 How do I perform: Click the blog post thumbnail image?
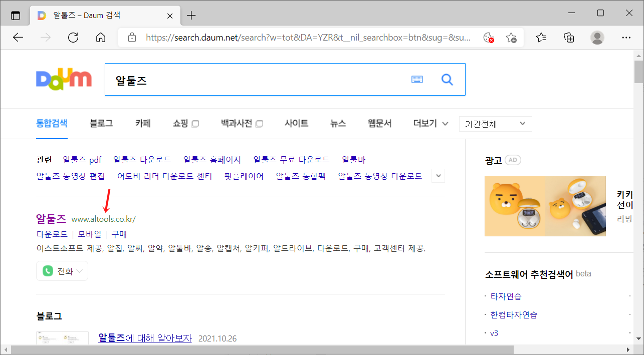63,338
